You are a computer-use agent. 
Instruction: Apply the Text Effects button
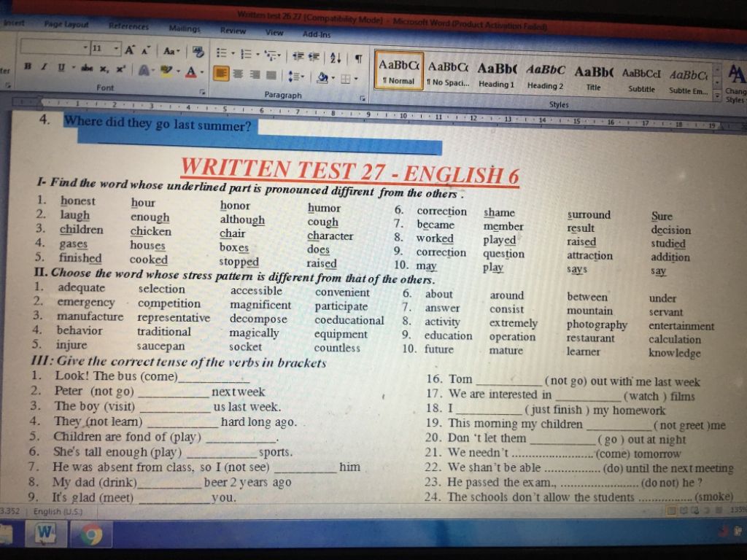[144, 71]
